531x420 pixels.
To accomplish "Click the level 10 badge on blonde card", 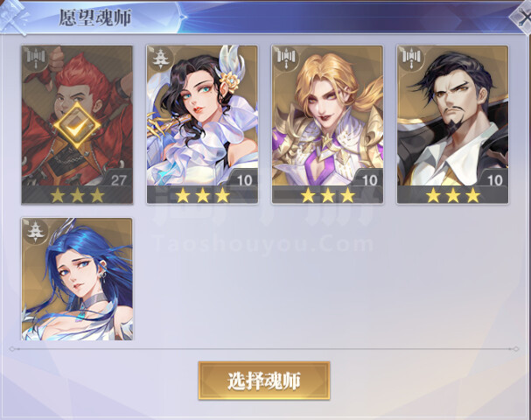I will click(x=369, y=179).
